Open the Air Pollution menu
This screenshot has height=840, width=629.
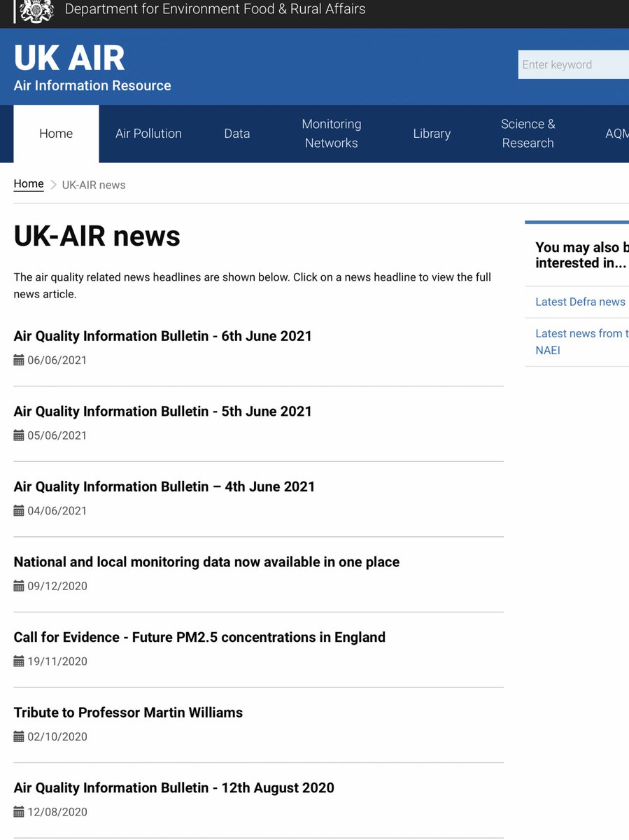point(148,134)
